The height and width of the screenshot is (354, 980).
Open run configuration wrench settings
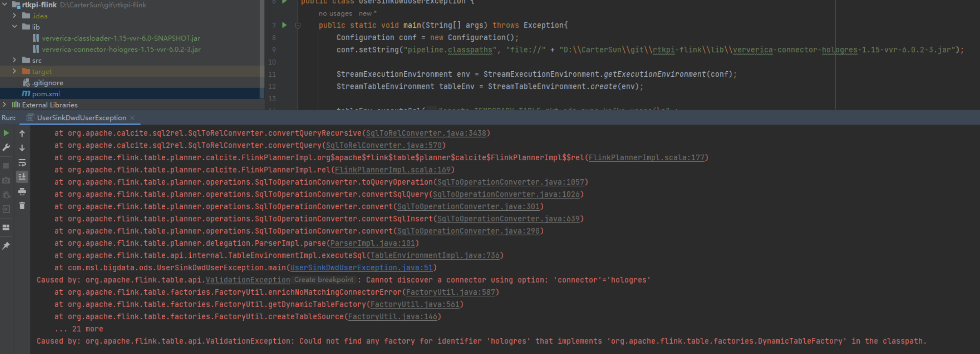click(6, 147)
